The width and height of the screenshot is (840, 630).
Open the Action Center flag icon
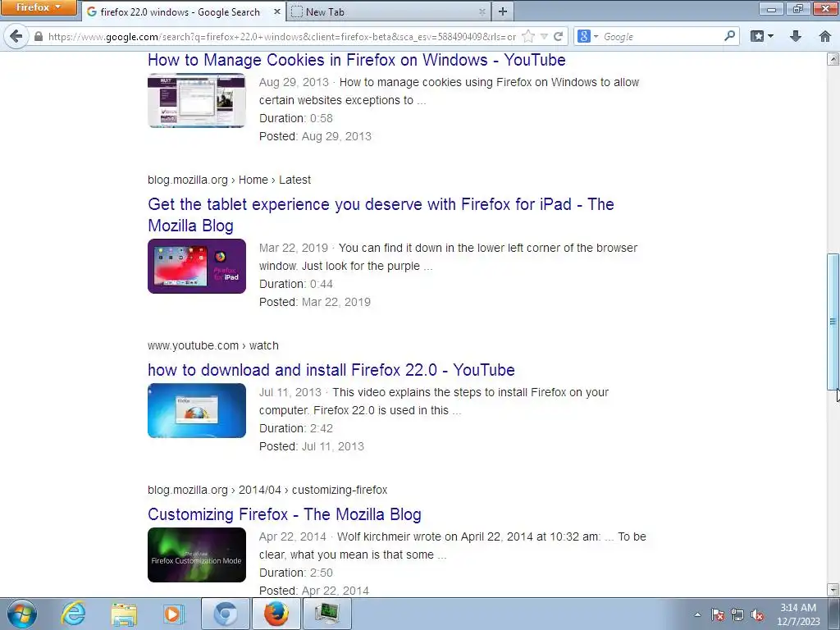pyautogui.click(x=718, y=614)
